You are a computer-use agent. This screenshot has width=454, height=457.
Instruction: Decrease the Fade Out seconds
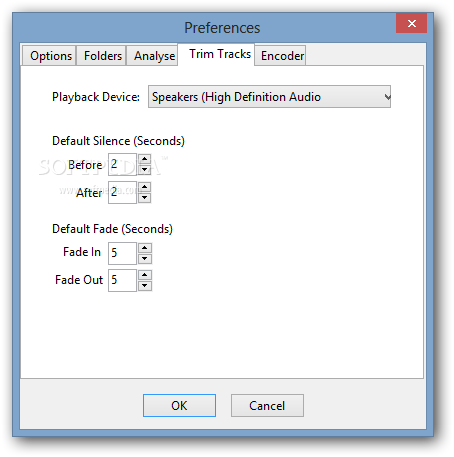tap(145, 286)
